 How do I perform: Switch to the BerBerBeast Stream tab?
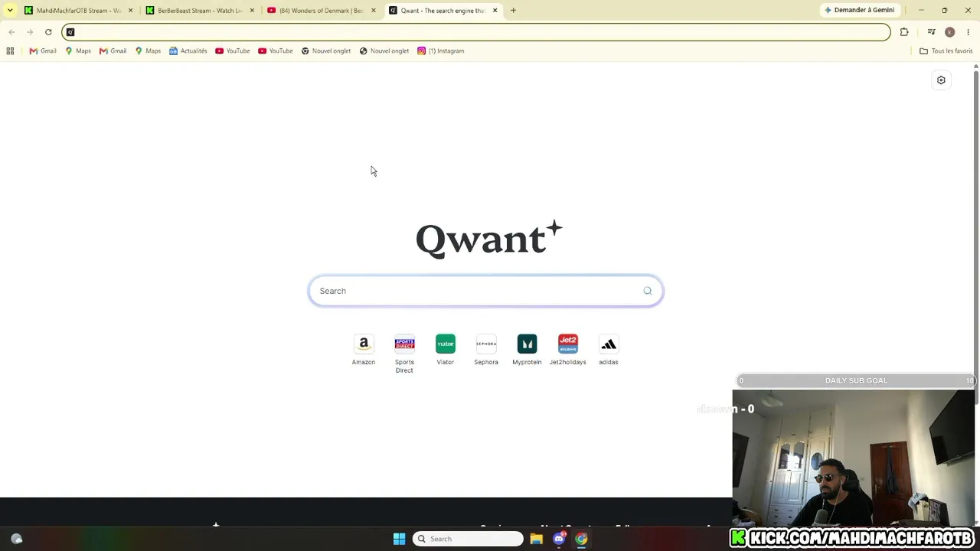(x=200, y=11)
